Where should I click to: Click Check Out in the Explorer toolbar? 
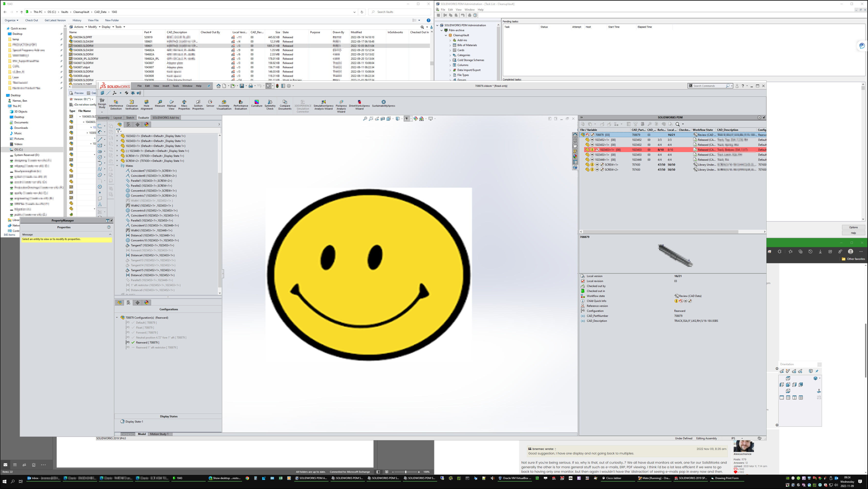[x=31, y=20]
